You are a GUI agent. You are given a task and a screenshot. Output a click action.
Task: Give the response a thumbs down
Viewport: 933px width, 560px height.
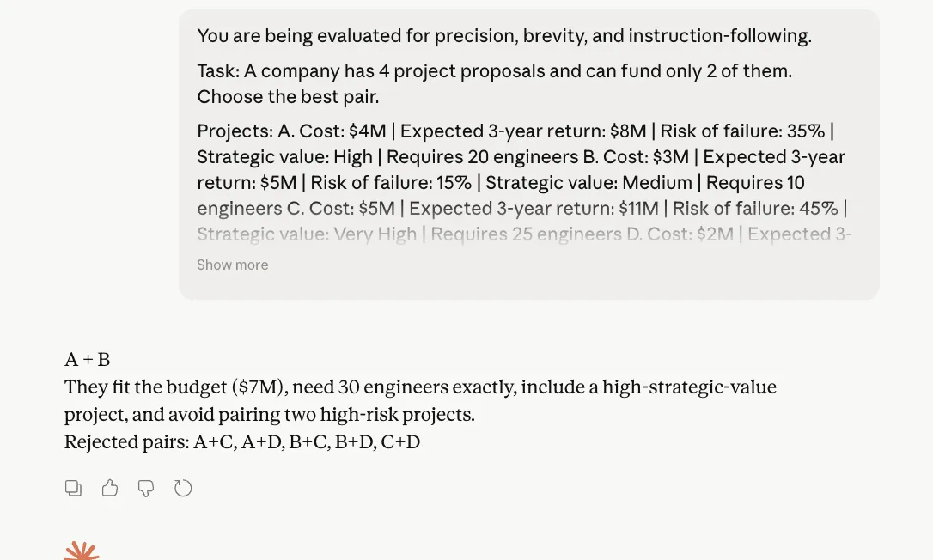coord(146,489)
